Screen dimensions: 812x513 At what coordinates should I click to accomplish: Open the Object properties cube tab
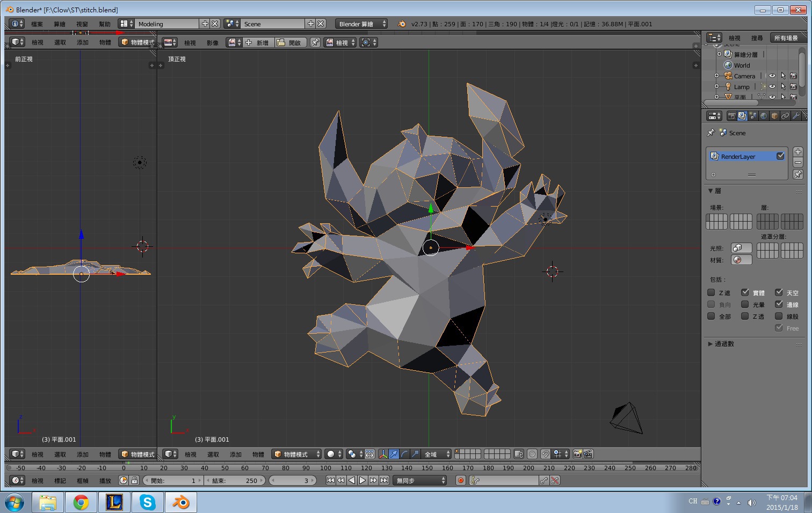coord(774,116)
